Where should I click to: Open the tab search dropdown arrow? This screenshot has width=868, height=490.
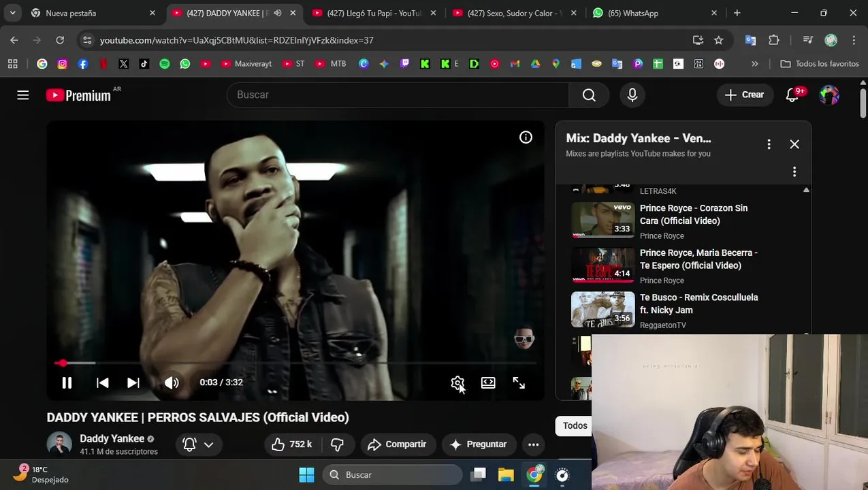pos(12,13)
